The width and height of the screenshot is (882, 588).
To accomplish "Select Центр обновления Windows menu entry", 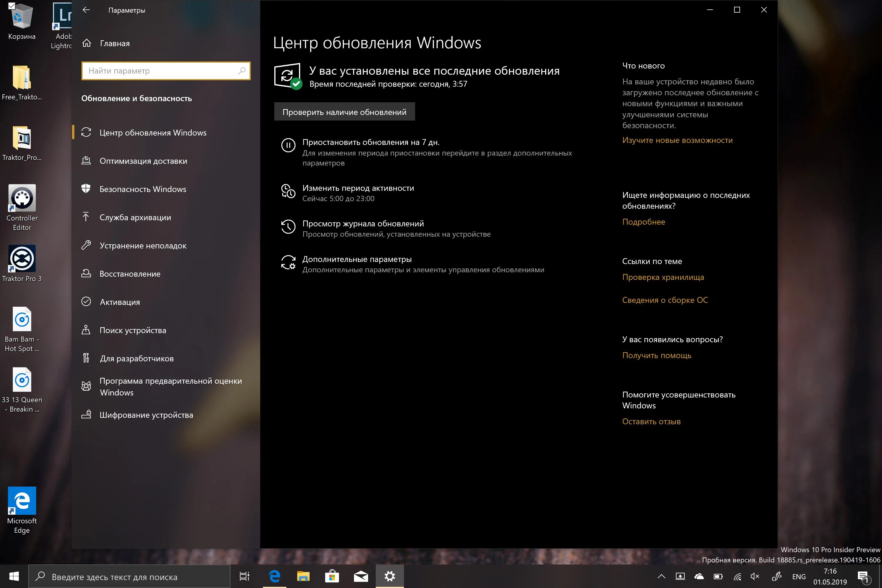I will coord(153,132).
